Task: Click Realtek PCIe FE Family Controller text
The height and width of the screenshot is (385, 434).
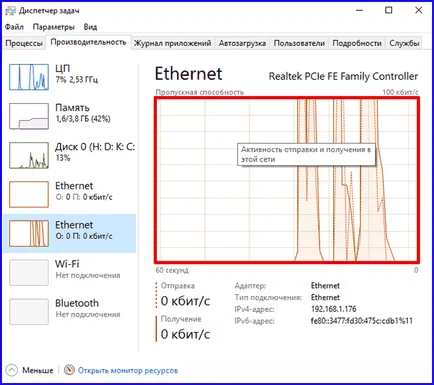Action: click(343, 76)
